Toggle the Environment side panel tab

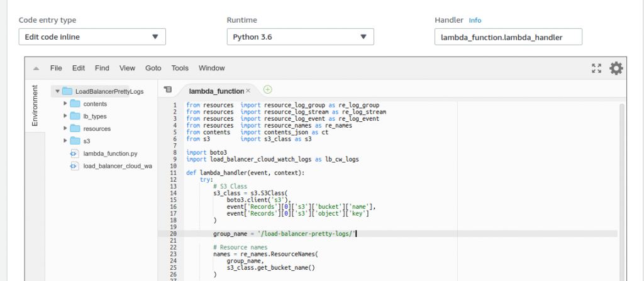35,106
